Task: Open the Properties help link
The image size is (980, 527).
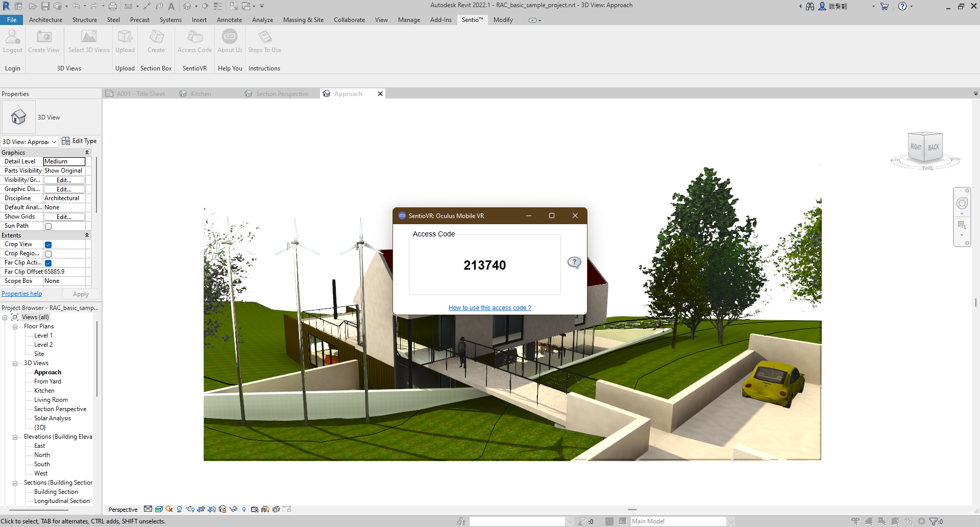Action: pos(21,294)
